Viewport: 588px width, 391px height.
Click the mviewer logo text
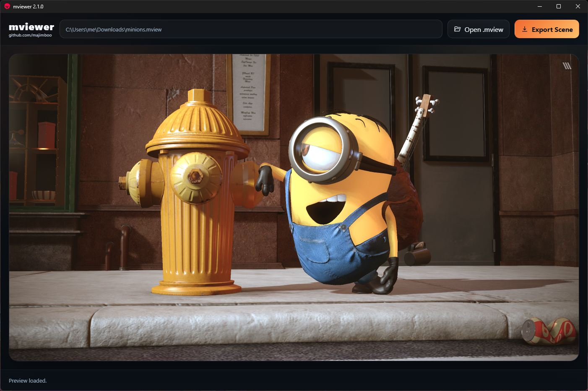(x=31, y=26)
